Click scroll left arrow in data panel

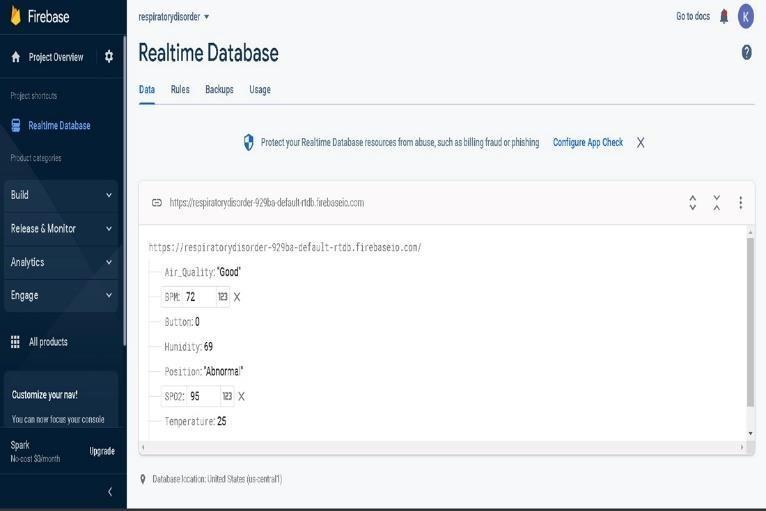pyautogui.click(x=143, y=447)
